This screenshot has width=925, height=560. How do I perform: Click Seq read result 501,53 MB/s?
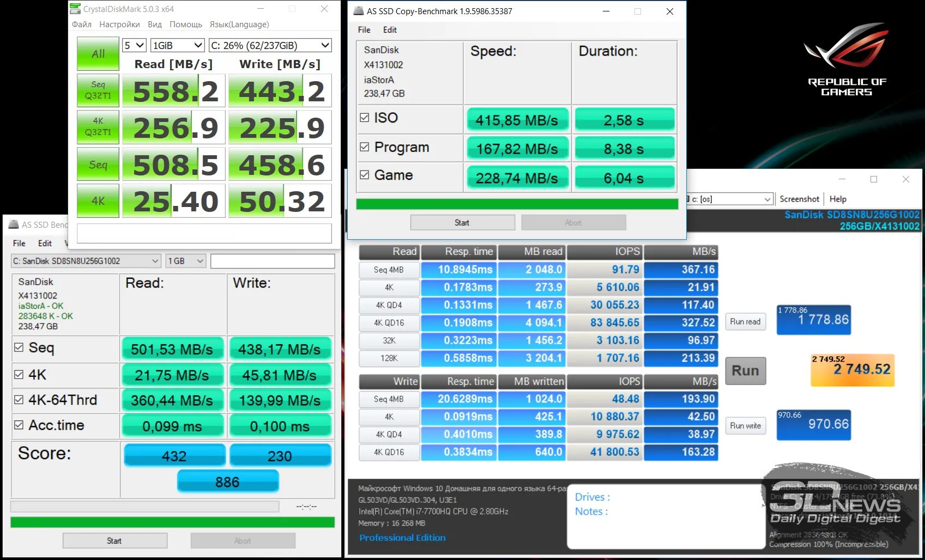click(172, 349)
